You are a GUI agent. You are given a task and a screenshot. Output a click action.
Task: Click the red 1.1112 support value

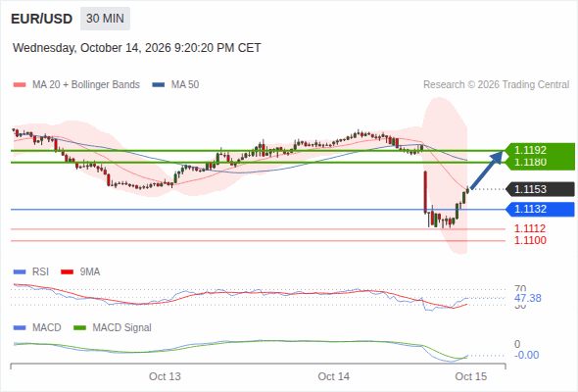coord(530,228)
